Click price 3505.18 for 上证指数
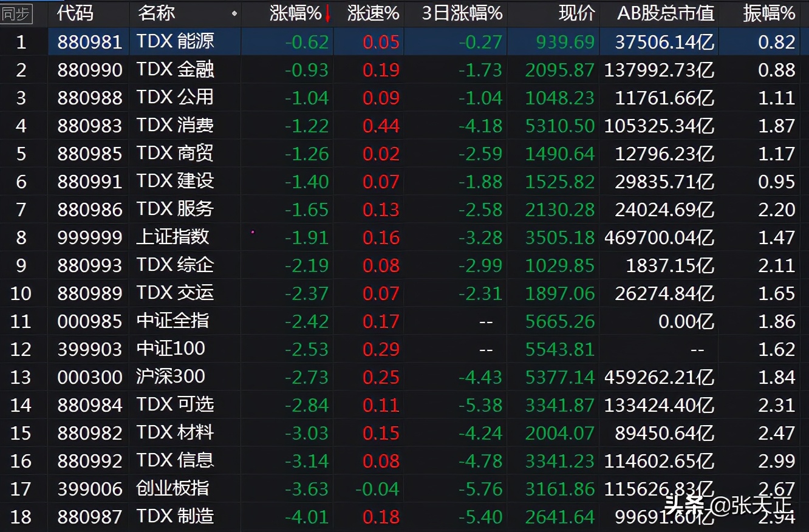 pyautogui.click(x=559, y=237)
